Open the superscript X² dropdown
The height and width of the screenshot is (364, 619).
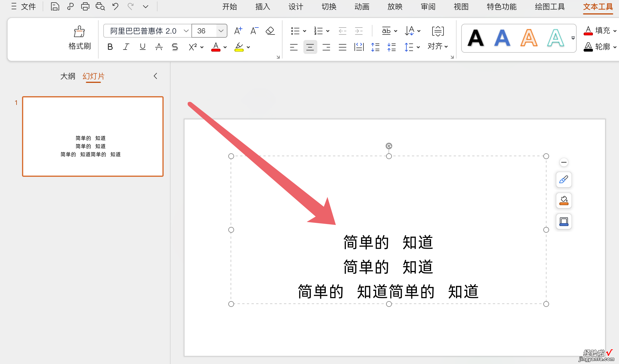click(x=202, y=47)
